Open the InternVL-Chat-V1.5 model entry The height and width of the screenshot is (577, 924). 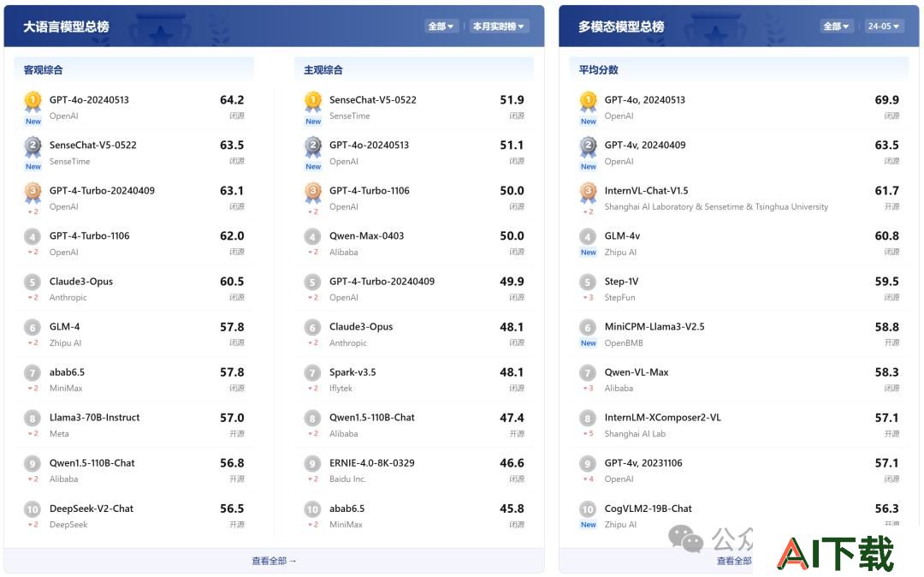[x=647, y=190]
